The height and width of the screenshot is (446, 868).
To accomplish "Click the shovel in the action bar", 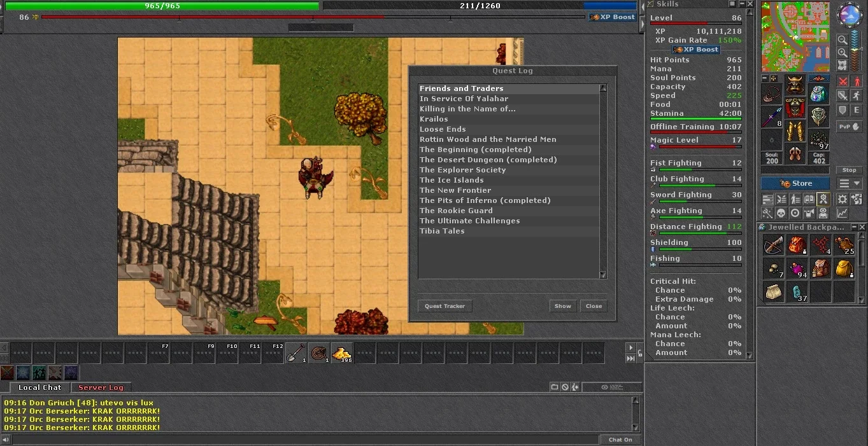I will pyautogui.click(x=296, y=352).
